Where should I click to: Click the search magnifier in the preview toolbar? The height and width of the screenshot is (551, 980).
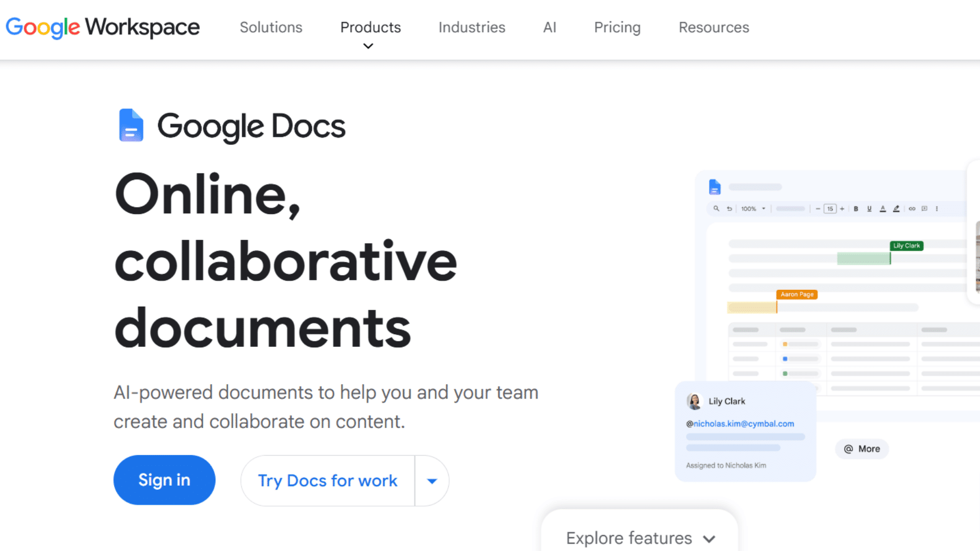[x=716, y=209]
